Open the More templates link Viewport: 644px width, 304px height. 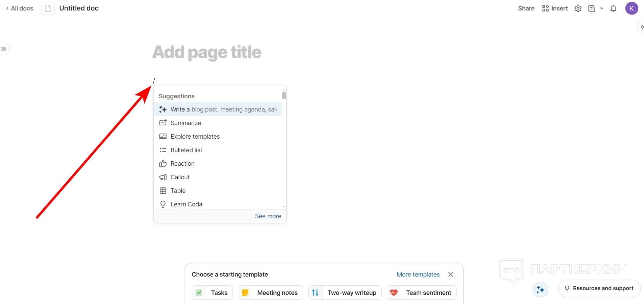(x=418, y=274)
